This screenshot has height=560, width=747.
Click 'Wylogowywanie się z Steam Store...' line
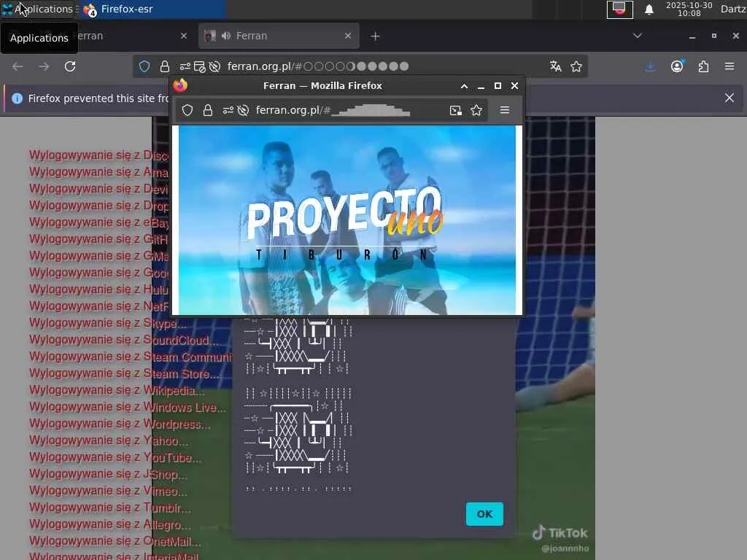[124, 374]
